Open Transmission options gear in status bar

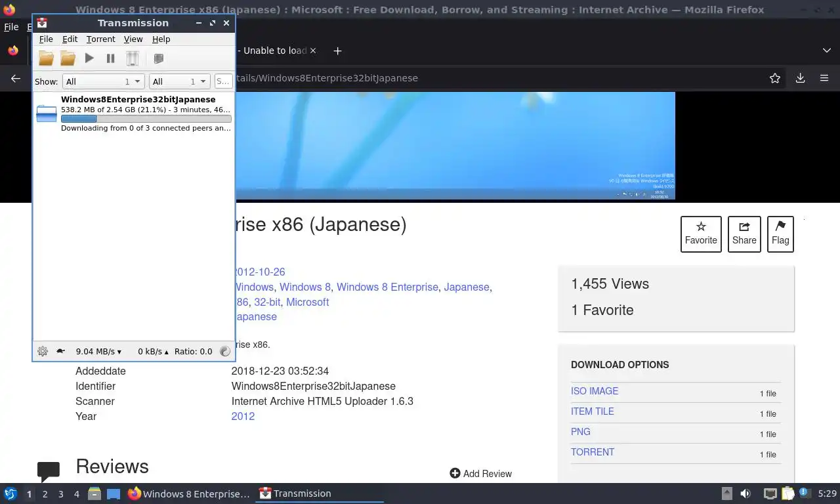(43, 351)
